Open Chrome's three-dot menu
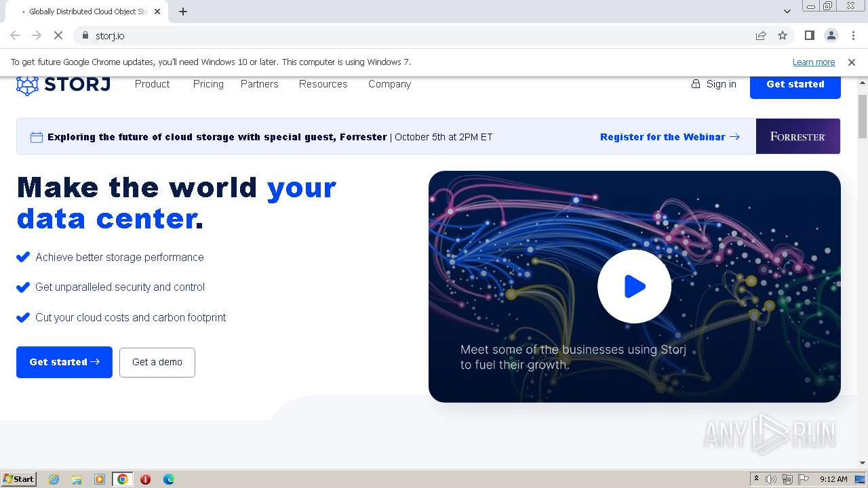The width and height of the screenshot is (868, 488). tap(853, 35)
